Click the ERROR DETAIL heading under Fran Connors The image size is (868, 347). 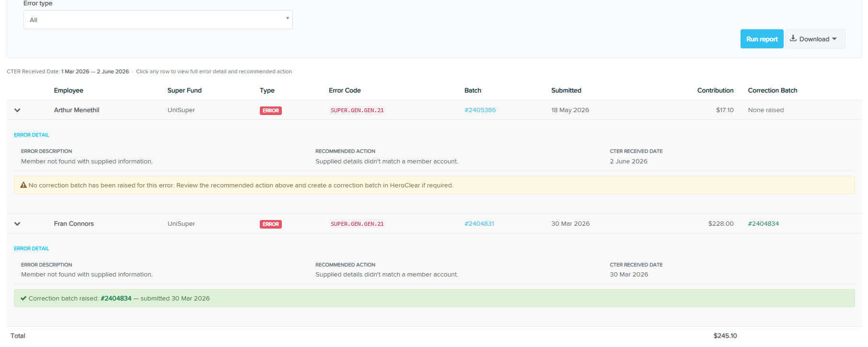[32, 249]
